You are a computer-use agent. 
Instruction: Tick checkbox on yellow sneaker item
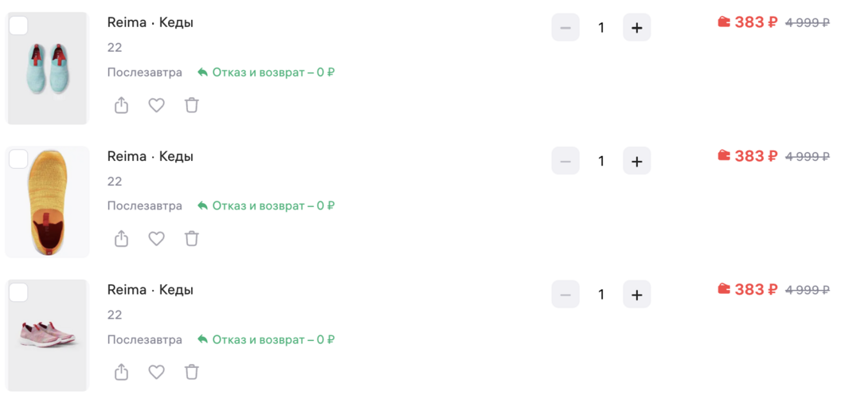point(18,159)
